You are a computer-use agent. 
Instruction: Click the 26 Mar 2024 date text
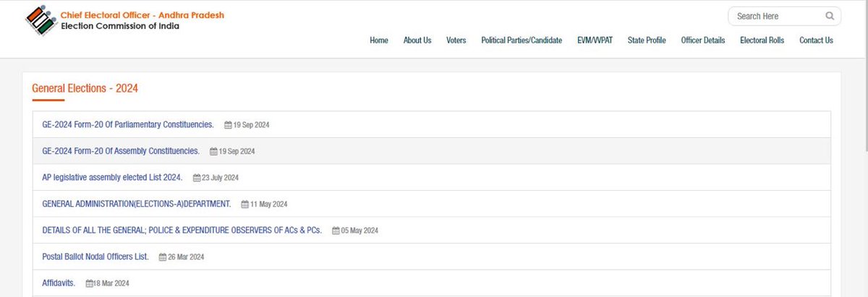pyautogui.click(x=187, y=257)
